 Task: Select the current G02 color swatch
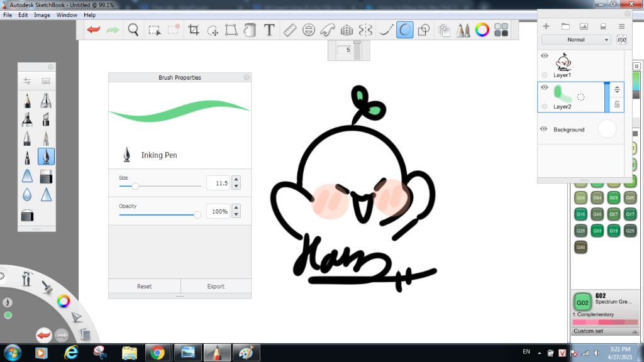(582, 302)
